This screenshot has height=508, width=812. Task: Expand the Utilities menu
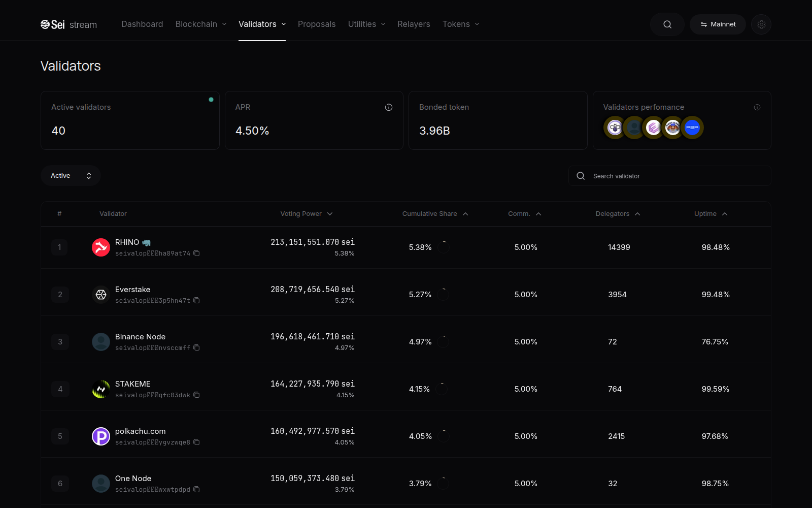366,24
